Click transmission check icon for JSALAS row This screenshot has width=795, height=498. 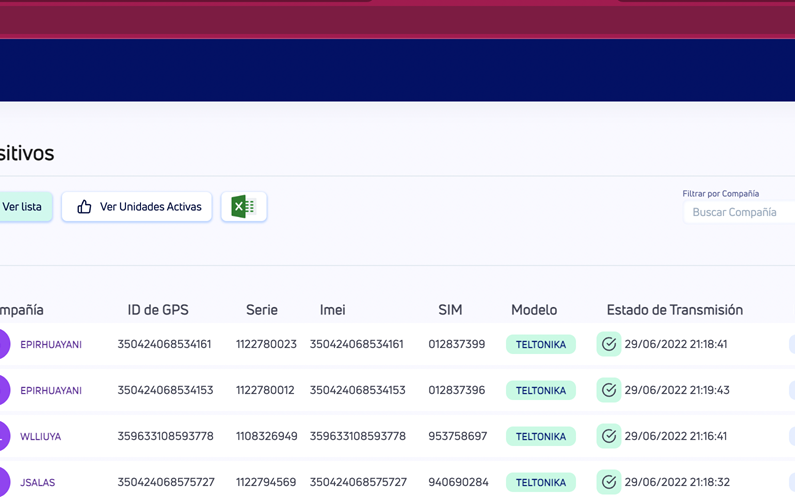[x=609, y=482]
